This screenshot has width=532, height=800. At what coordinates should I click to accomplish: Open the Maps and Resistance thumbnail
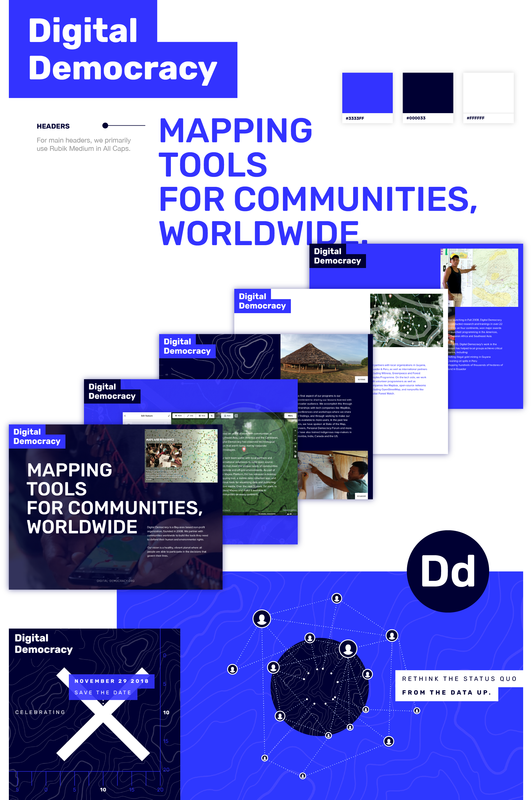(181, 456)
